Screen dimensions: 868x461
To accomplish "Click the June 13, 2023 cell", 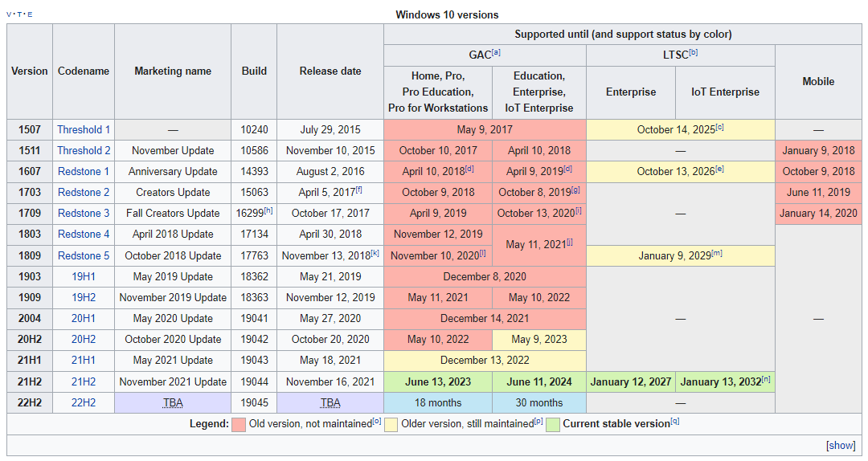I will (438, 381).
